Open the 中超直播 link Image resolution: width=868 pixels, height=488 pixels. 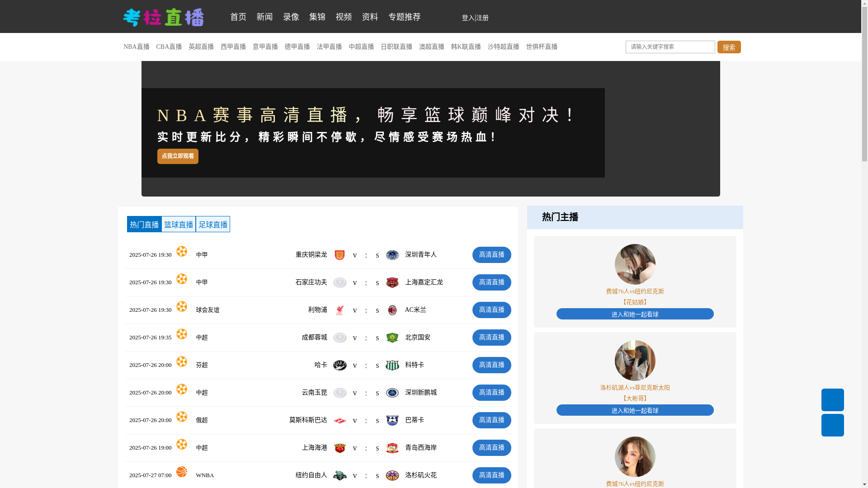(x=361, y=47)
